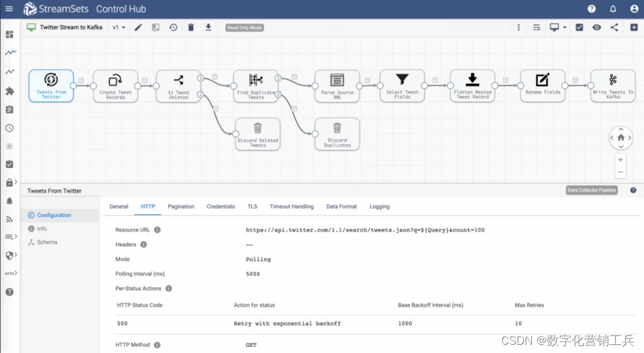Select the Discard Deleted Tweets stage

[257, 135]
